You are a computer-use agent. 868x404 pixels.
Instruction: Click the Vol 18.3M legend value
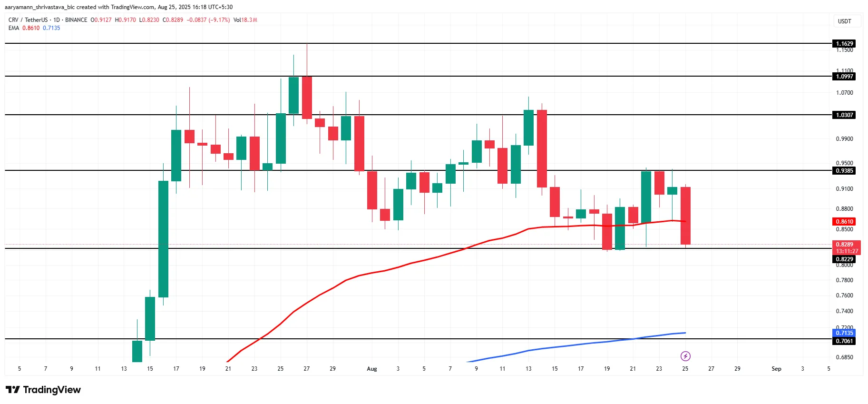point(245,20)
